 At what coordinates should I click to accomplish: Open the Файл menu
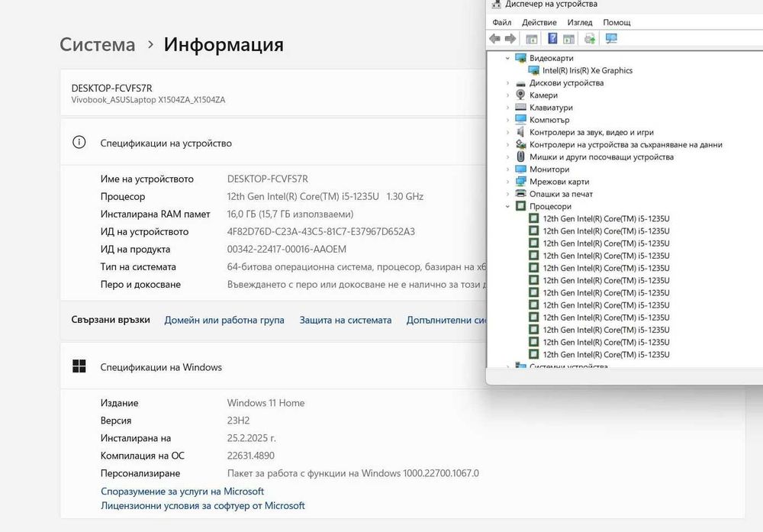pyautogui.click(x=502, y=22)
